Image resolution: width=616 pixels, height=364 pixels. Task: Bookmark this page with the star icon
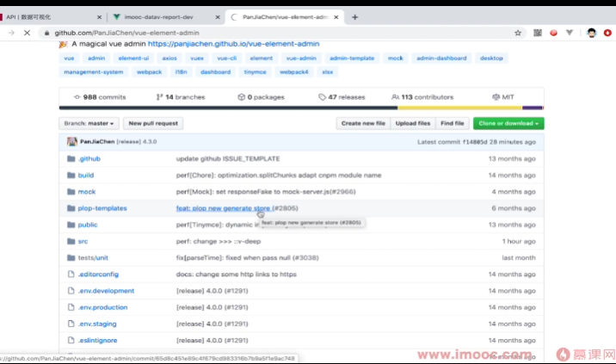pyautogui.click(x=518, y=33)
